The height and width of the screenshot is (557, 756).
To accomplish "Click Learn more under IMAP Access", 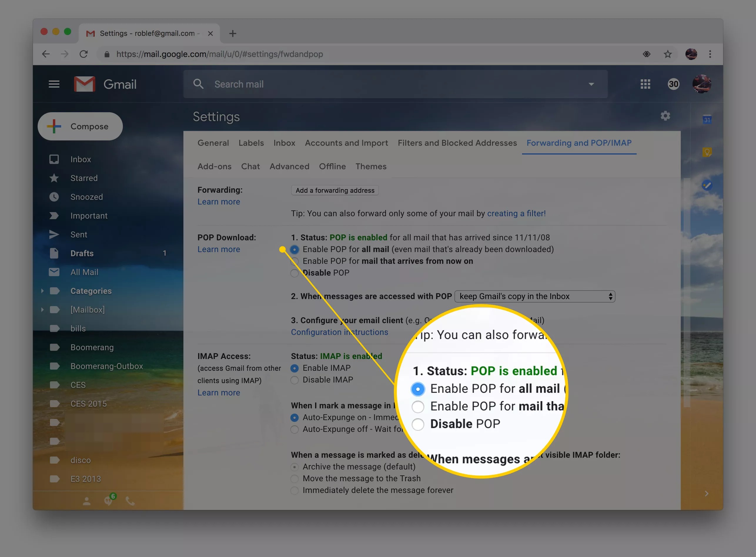I will 219,393.
